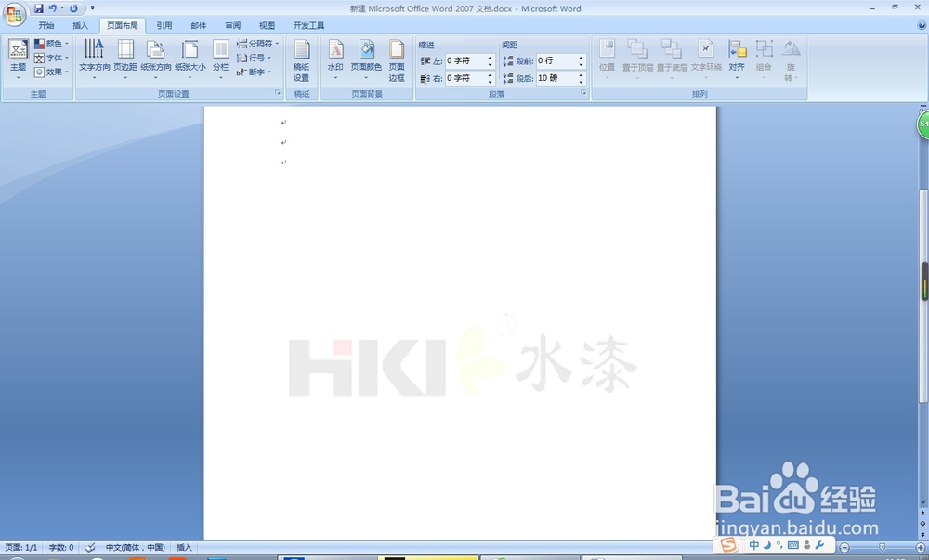Switch to Developer (开发工具) tab
This screenshot has width=929, height=560.
click(x=308, y=25)
